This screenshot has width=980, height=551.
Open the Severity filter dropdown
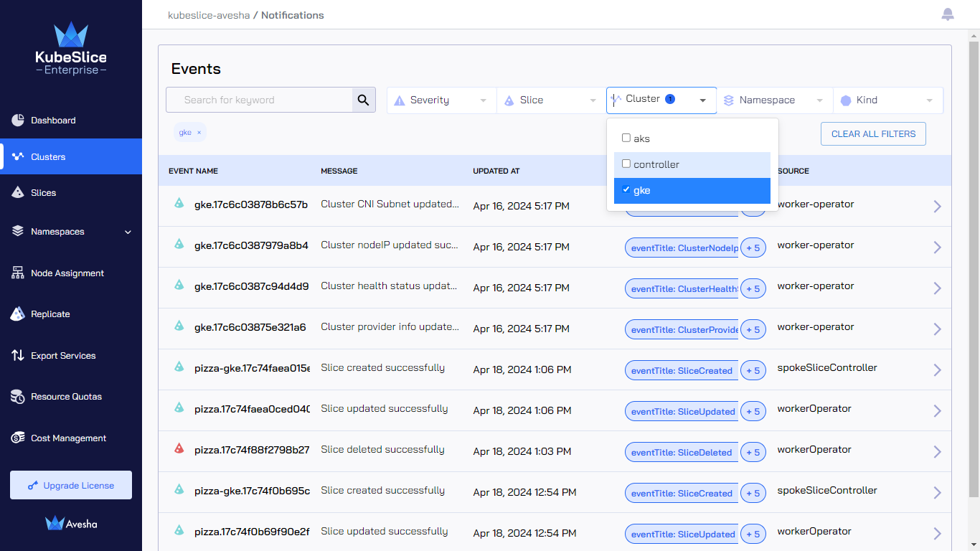(441, 100)
